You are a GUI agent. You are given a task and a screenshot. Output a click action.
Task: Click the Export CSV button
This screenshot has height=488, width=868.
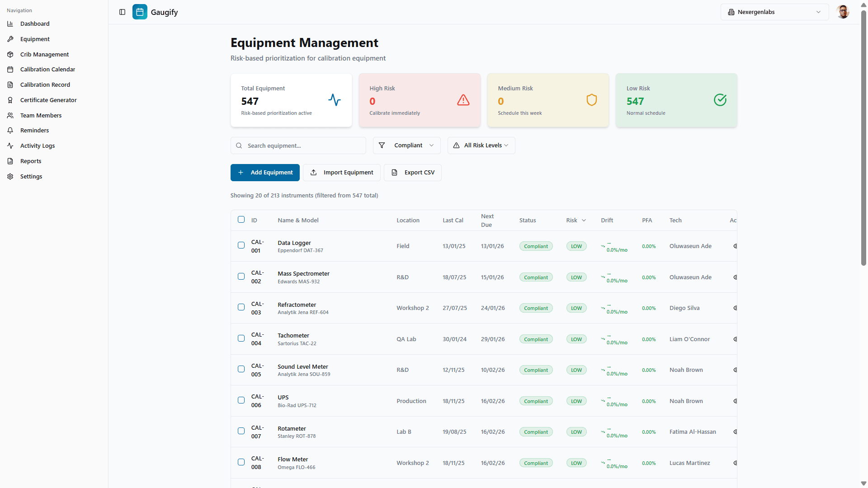(412, 173)
